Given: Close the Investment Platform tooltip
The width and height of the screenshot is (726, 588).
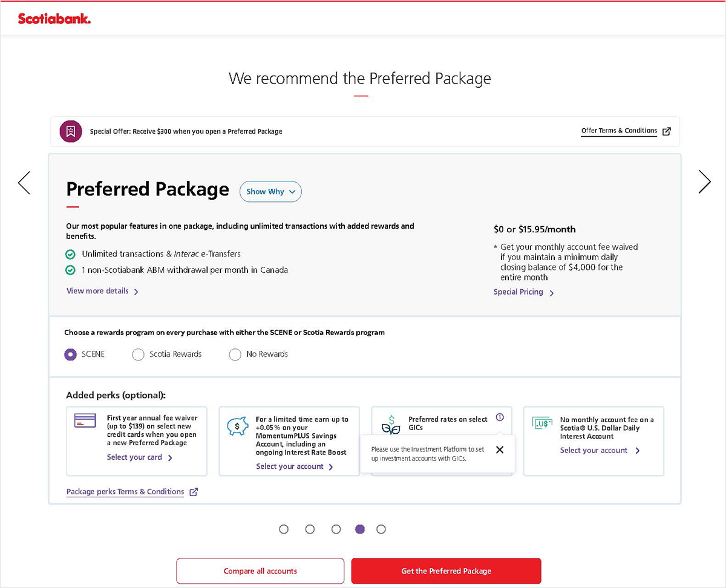Looking at the screenshot, I should pyautogui.click(x=499, y=449).
